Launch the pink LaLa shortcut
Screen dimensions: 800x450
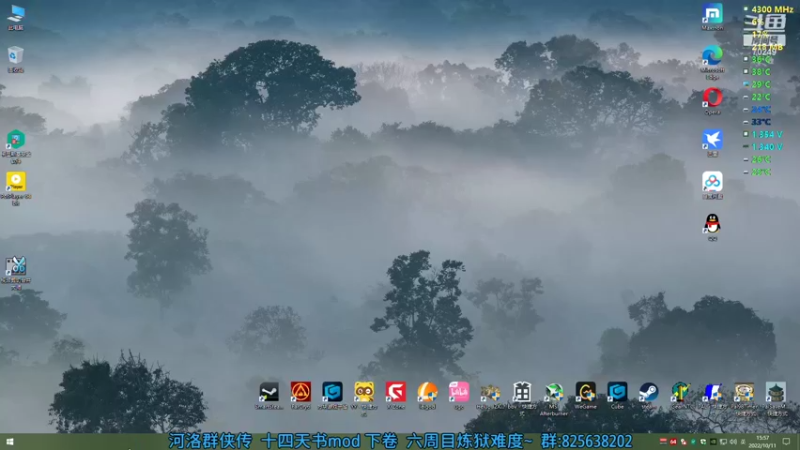pyautogui.click(x=459, y=395)
